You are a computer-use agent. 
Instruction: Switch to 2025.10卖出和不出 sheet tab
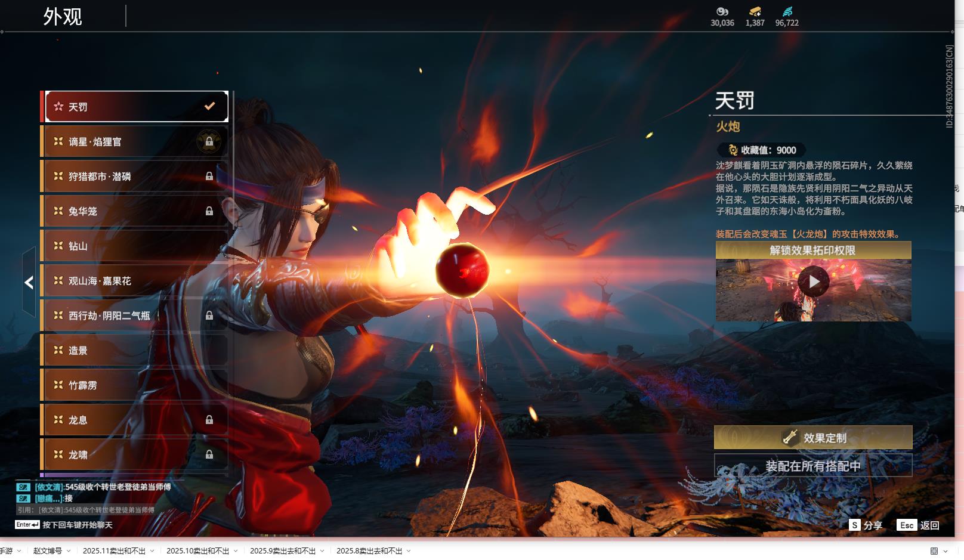click(x=197, y=551)
